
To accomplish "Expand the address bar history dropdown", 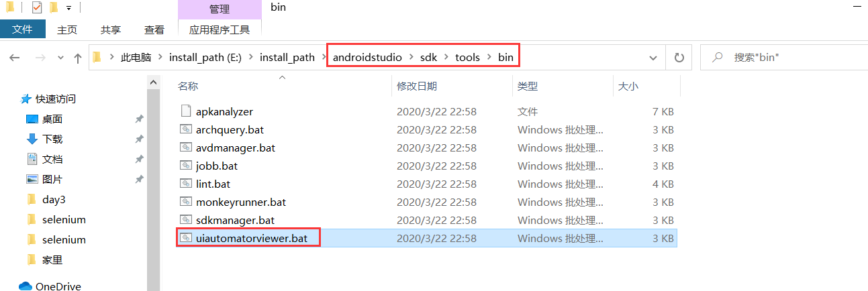I will tap(653, 58).
